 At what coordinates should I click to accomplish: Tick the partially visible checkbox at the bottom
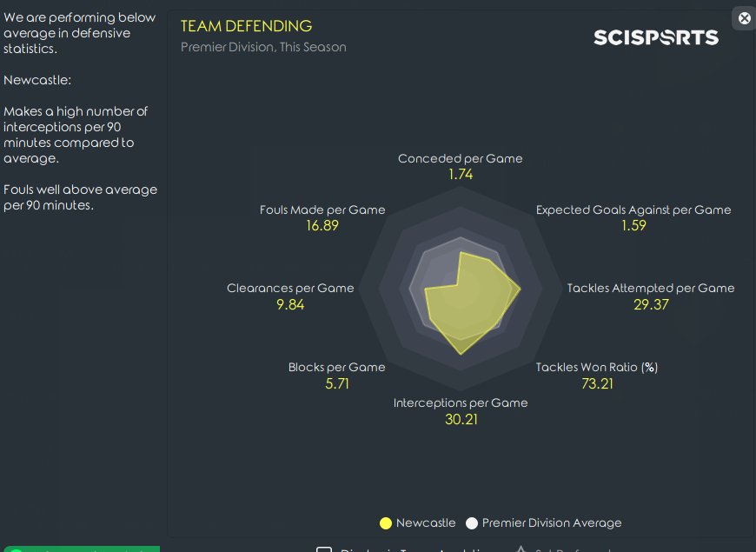pos(324,549)
